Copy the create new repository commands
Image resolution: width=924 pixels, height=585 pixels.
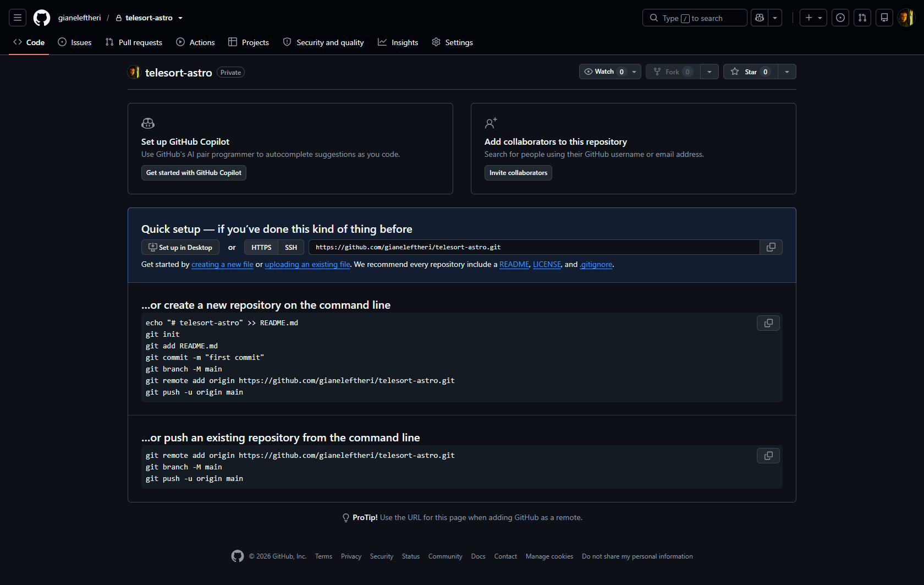(768, 323)
